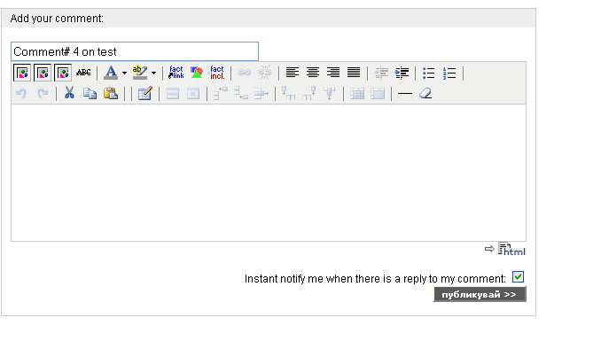
Task: Click the insert column before icon
Action: click(288, 93)
